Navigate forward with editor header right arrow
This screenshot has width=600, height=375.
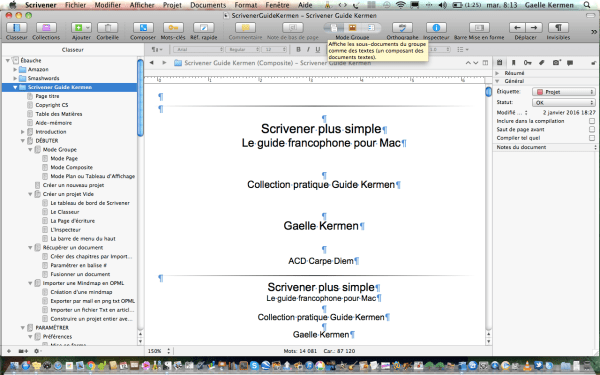(164, 63)
